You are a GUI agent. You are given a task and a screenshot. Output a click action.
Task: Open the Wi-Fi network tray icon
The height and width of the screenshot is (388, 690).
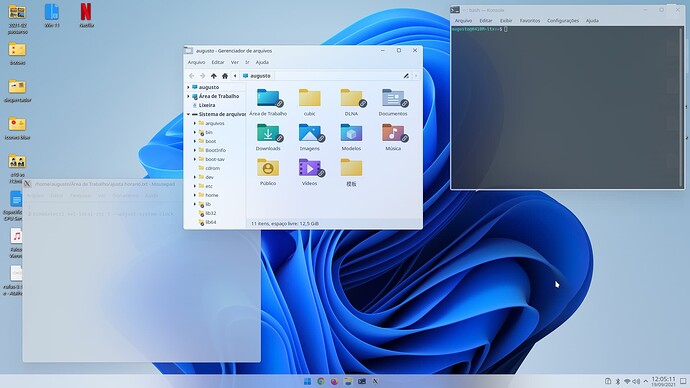[627, 381]
